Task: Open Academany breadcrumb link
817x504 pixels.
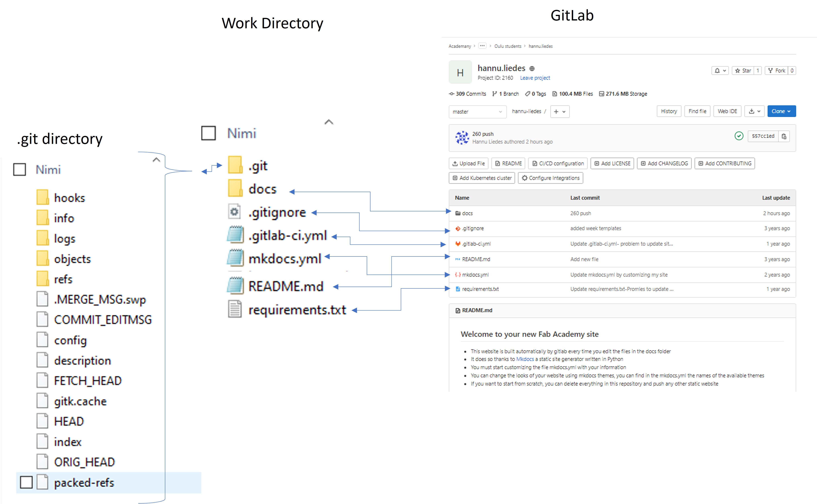Action: (x=460, y=46)
